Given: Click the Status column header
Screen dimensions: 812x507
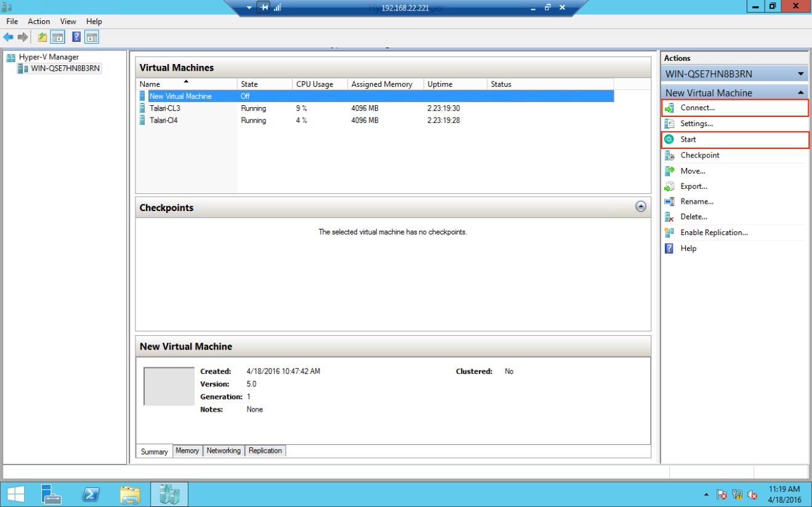Looking at the screenshot, I should point(550,84).
